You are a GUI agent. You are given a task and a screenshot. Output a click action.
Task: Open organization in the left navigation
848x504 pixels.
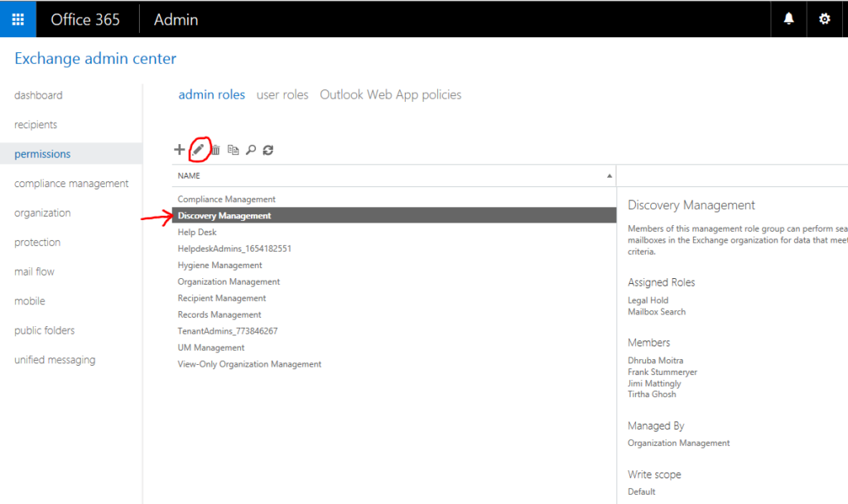coord(43,213)
